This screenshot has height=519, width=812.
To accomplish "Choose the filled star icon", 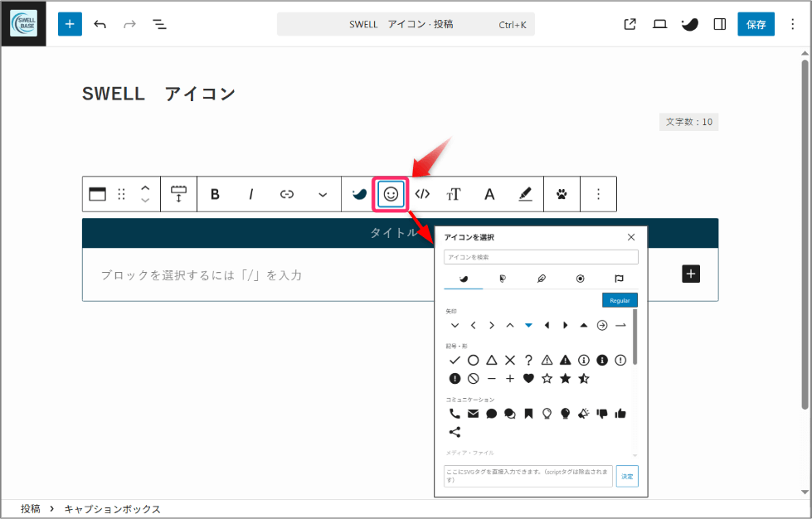I will [x=565, y=379].
